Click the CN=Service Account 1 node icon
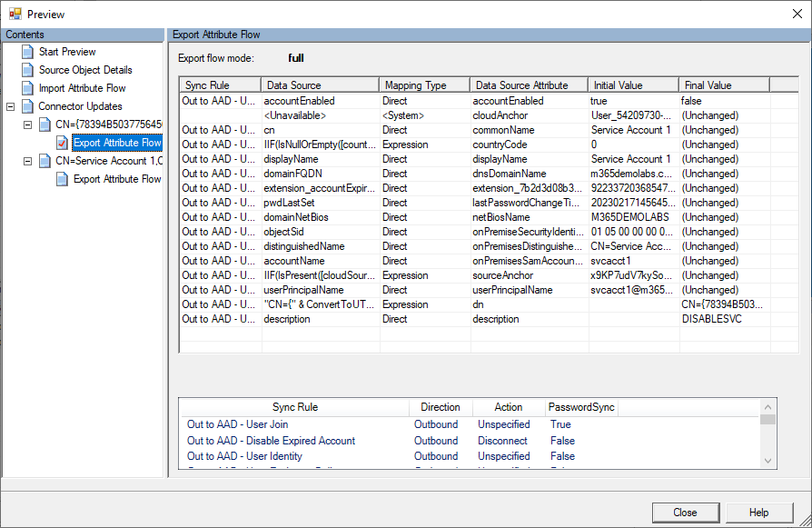The image size is (812, 528). pyautogui.click(x=45, y=161)
